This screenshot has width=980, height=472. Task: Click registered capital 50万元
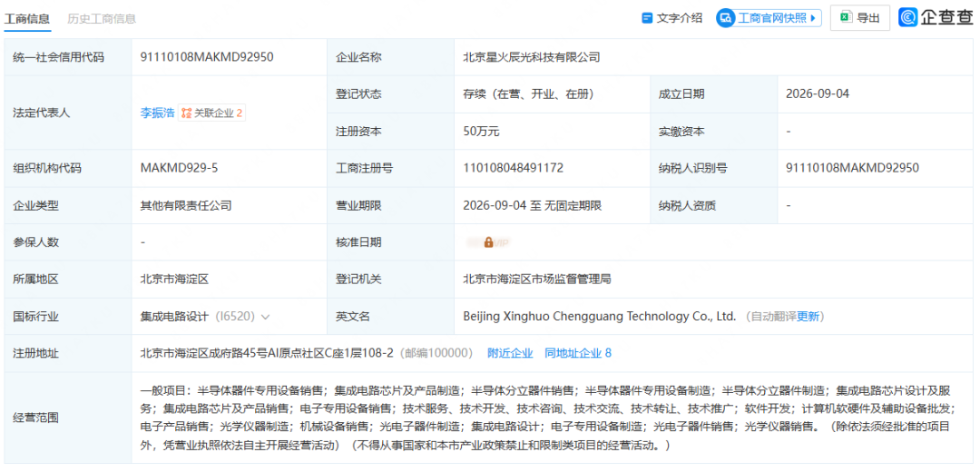tap(481, 132)
